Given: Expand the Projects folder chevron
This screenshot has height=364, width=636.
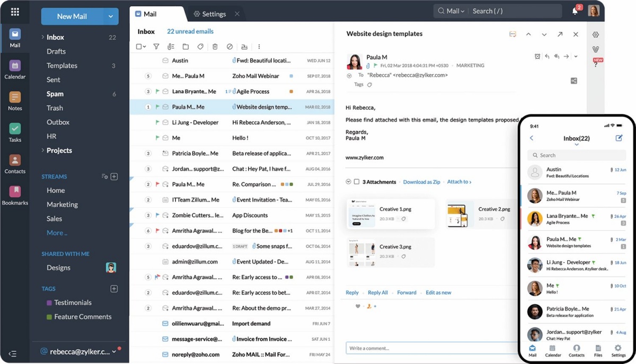Looking at the screenshot, I should pos(42,150).
